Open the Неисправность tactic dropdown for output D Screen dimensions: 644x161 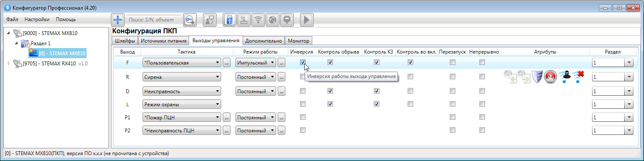(x=182, y=91)
